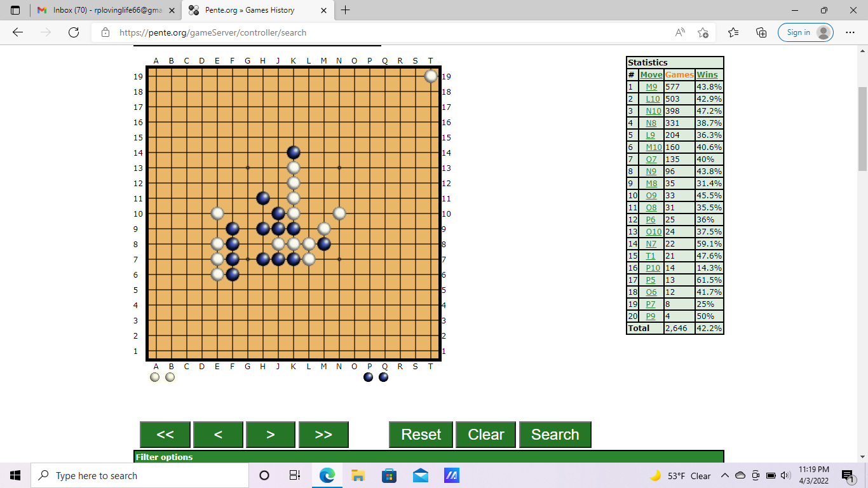
Task: Open volume control in system tray
Action: coord(785,475)
